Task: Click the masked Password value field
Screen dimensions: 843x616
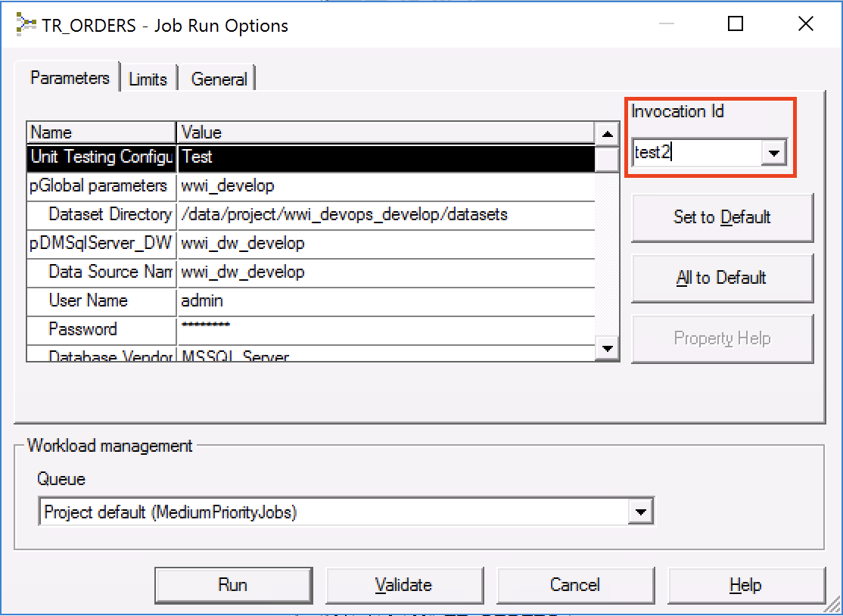Action: (x=386, y=329)
